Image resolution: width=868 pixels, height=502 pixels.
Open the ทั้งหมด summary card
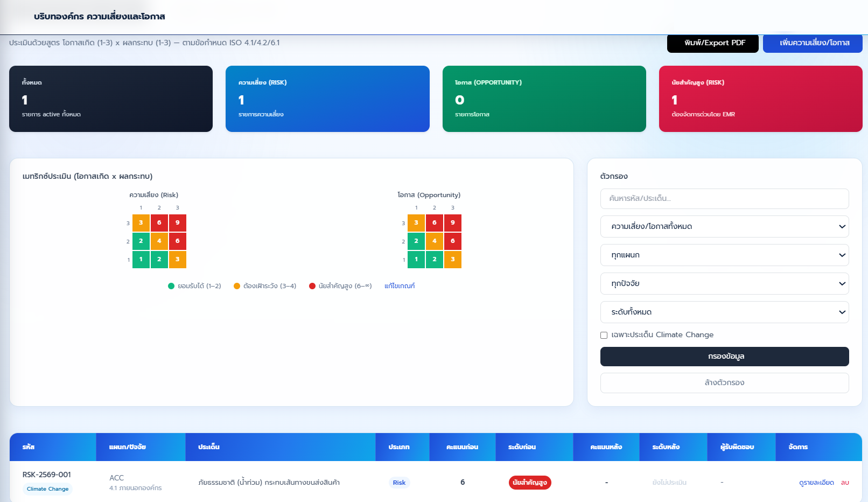click(111, 99)
